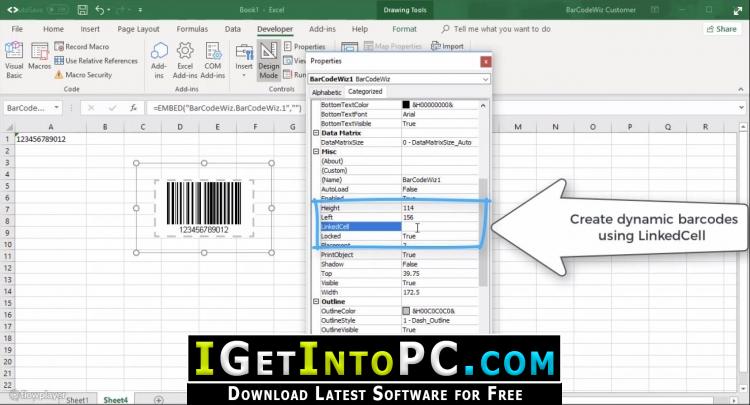Click the Undo arrow icon

tap(99, 10)
